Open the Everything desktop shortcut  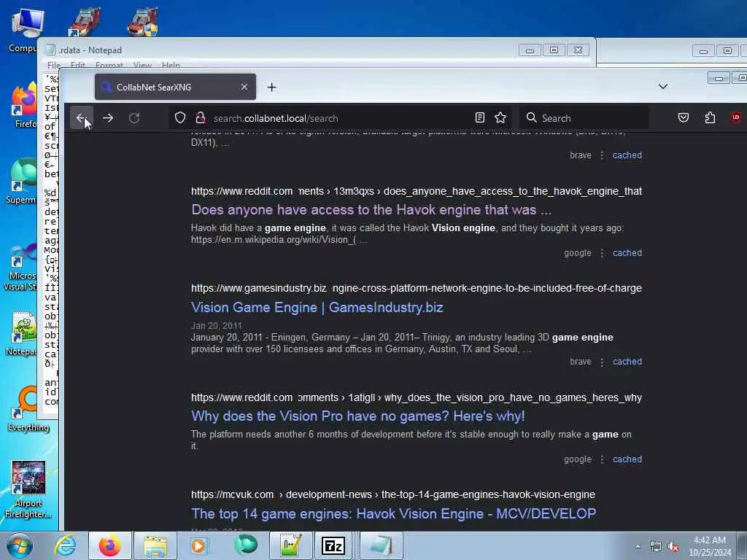[x=28, y=410]
